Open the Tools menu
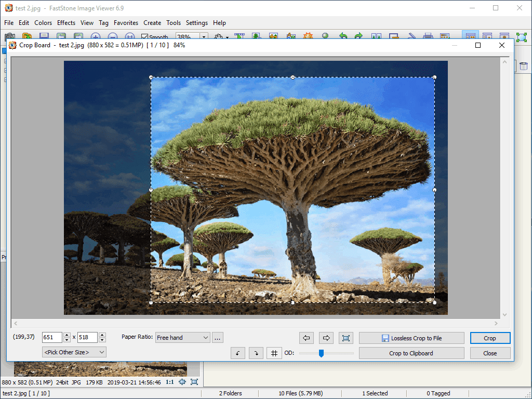The image size is (532, 399). (x=174, y=23)
